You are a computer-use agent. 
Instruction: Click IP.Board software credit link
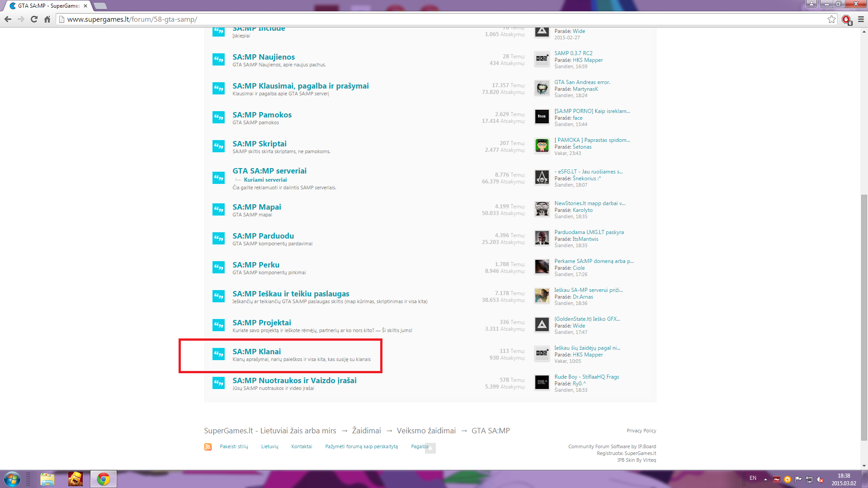click(x=612, y=446)
